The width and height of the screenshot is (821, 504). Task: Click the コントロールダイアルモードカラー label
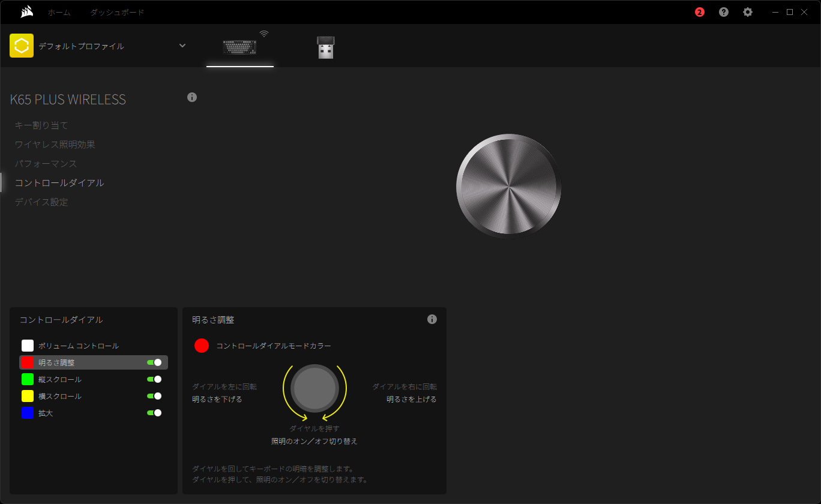click(274, 346)
